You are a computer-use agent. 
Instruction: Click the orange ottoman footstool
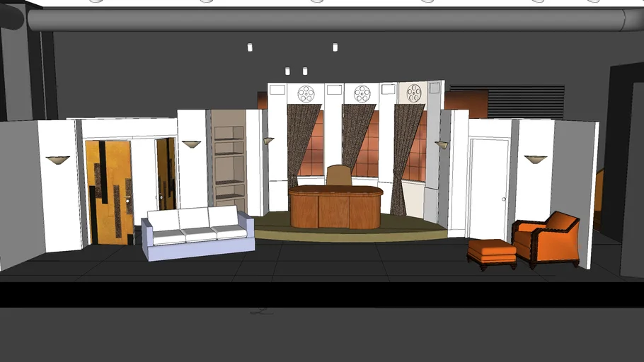pyautogui.click(x=492, y=252)
